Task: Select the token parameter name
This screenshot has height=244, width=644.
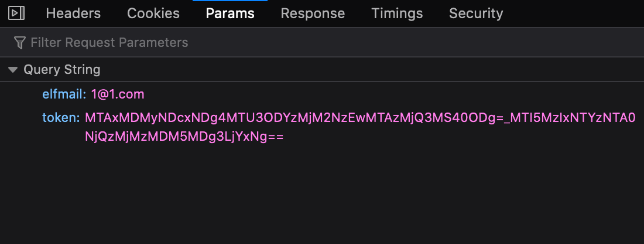Action: pos(61,118)
